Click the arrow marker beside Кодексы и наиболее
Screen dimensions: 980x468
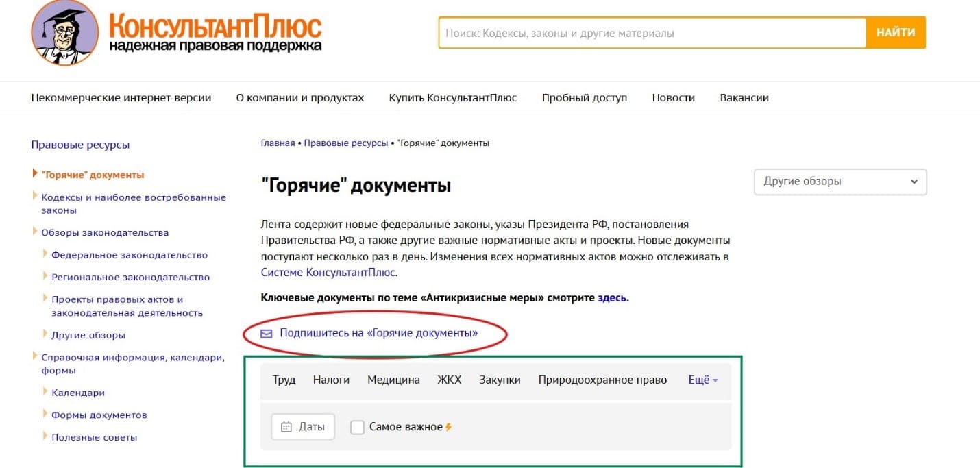tap(35, 197)
